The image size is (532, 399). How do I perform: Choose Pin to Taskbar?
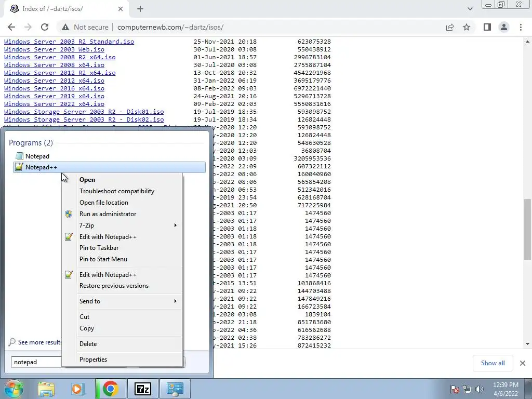[x=122, y=248]
